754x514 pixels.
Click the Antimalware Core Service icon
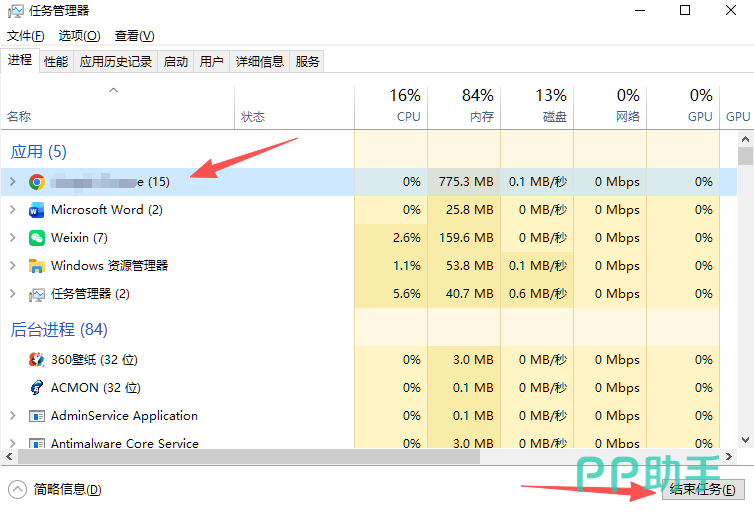coord(37,443)
